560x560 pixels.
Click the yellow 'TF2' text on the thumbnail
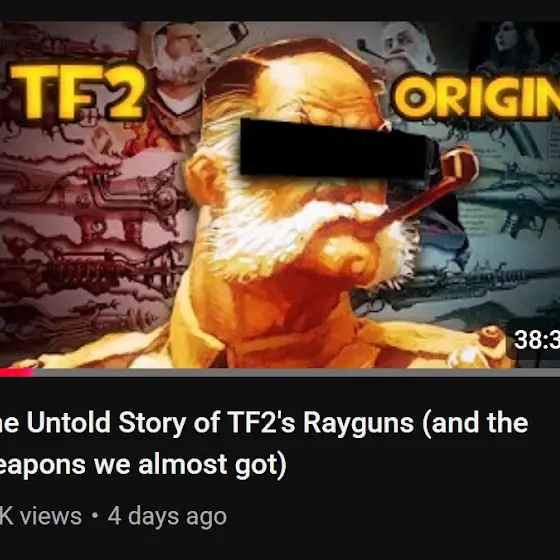click(78, 93)
